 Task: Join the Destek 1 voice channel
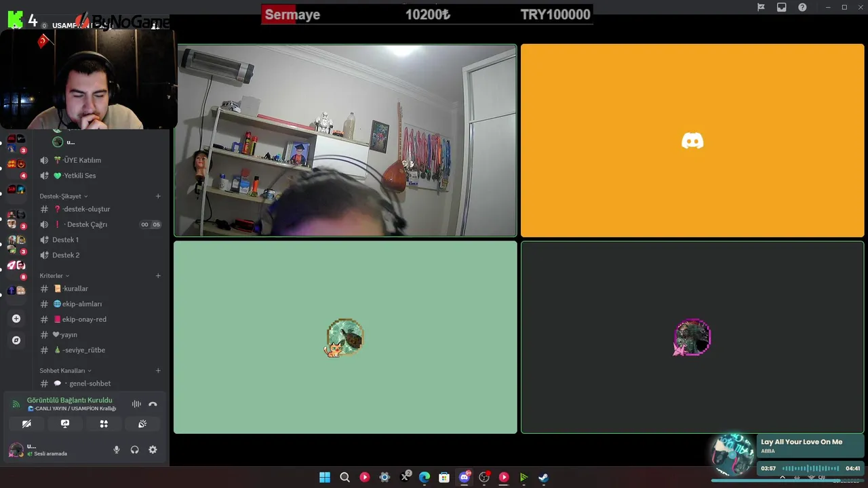(100, 239)
